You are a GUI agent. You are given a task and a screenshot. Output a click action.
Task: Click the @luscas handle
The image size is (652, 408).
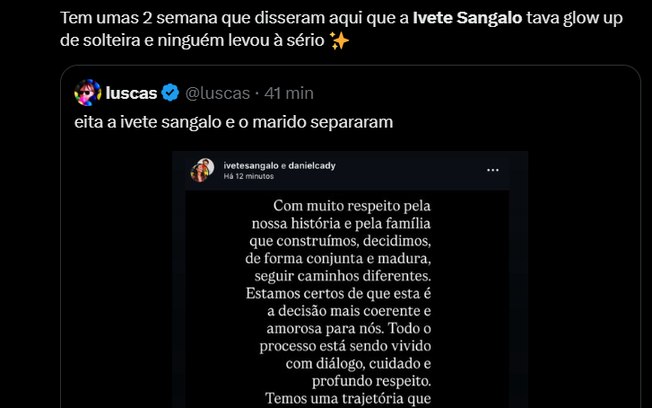215,93
